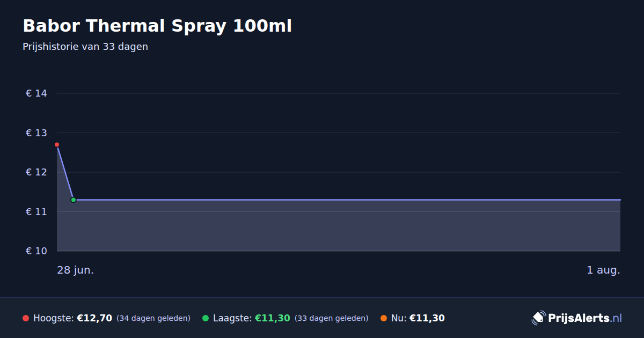This screenshot has width=644, height=338.
Task: Click the orange Nu legend dot
Action: point(384,318)
